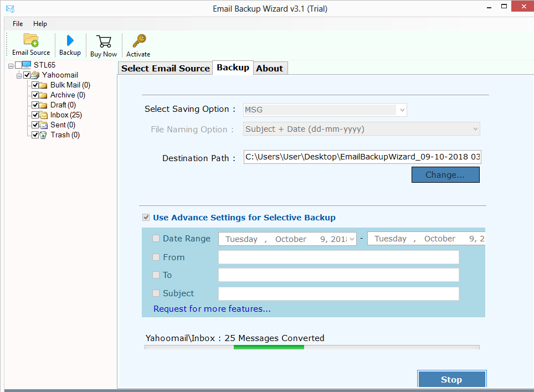
Task: Click the Backup play toolbar icon
Action: point(70,40)
